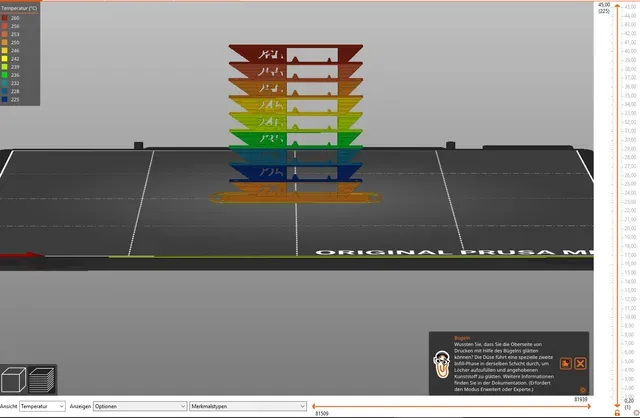Image resolution: width=640 pixels, height=418 pixels.
Task: Select the dark red 260° tower segment
Action: pos(296,53)
